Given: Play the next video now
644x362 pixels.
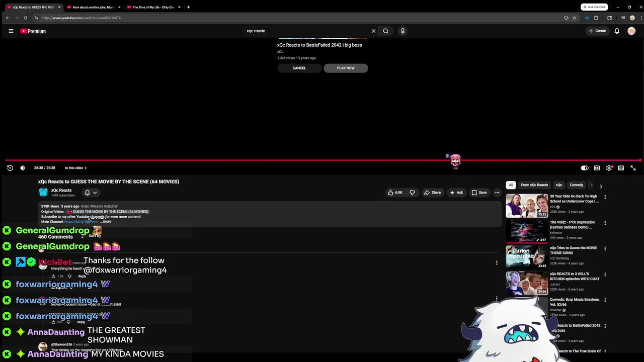Looking at the screenshot, I should tap(346, 68).
